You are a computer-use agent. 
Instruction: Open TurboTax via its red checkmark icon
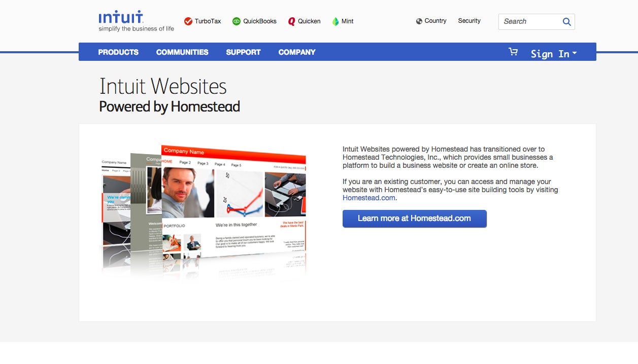pos(188,21)
